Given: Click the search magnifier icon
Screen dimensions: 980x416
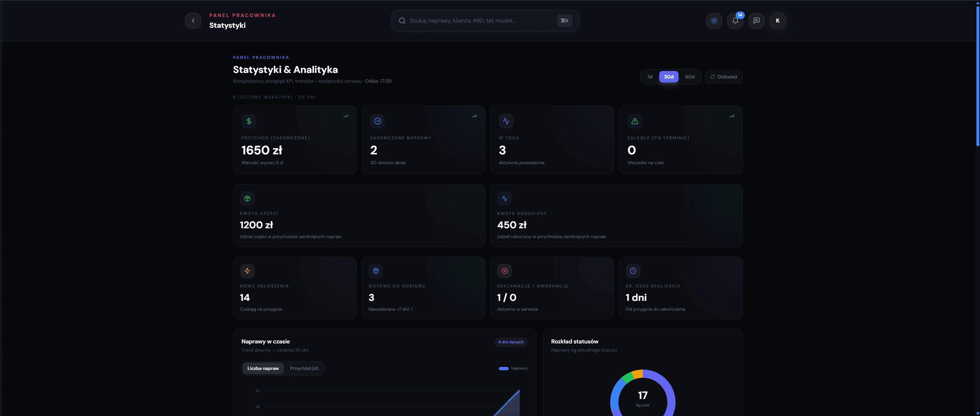Looking at the screenshot, I should coord(402,21).
